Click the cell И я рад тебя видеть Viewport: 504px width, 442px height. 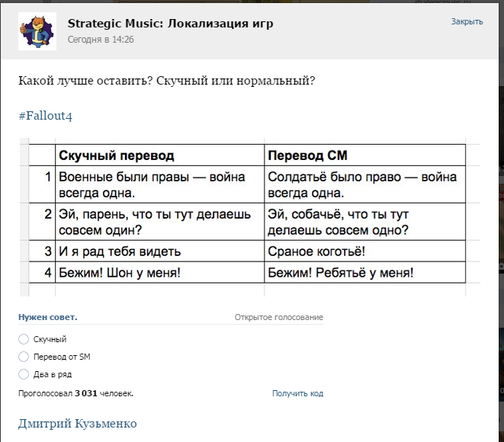[x=160, y=251]
